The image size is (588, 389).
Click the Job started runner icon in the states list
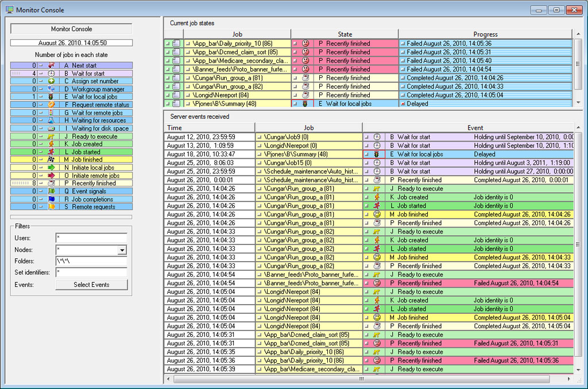[51, 152]
